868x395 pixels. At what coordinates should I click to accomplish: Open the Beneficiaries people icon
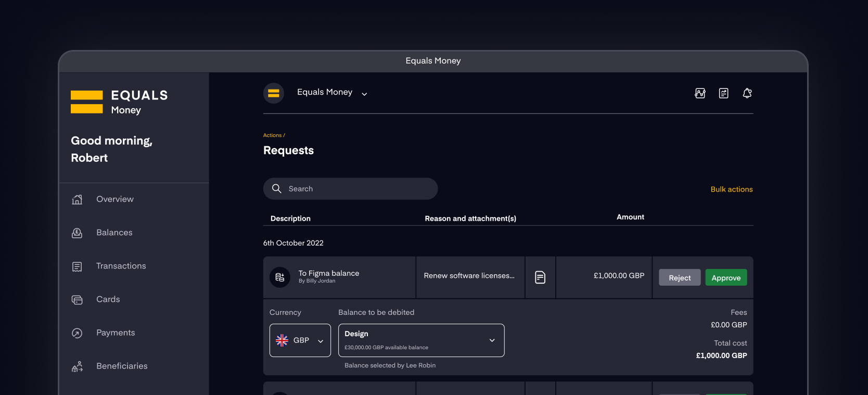(x=77, y=366)
